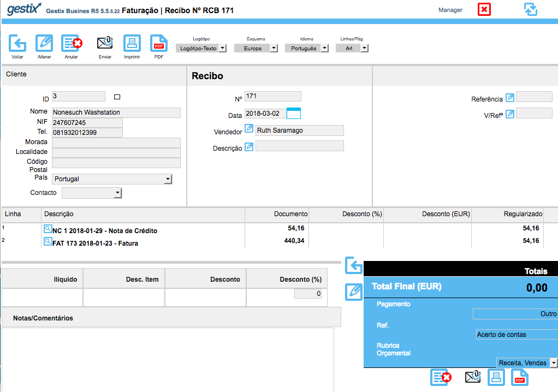Open the Contacto dropdown

[x=92, y=193]
